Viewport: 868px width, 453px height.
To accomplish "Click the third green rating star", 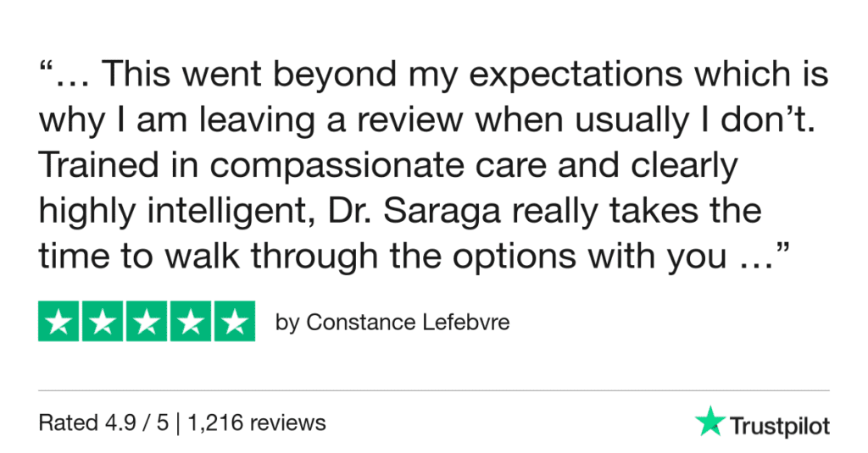I will pos(147,321).
